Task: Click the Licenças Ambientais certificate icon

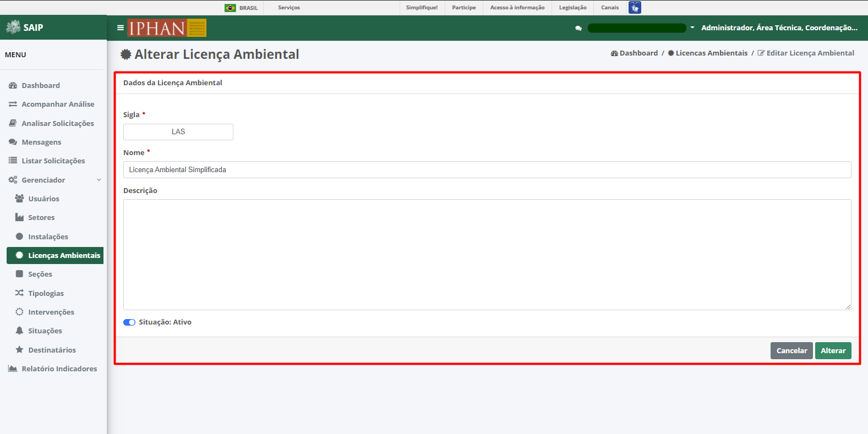Action: coord(19,255)
